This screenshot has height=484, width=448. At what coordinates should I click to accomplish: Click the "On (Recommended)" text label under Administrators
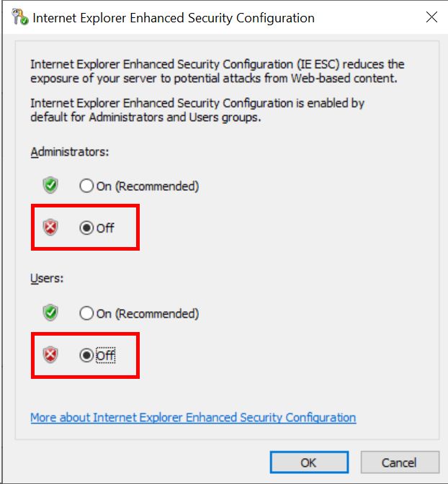coord(148,187)
